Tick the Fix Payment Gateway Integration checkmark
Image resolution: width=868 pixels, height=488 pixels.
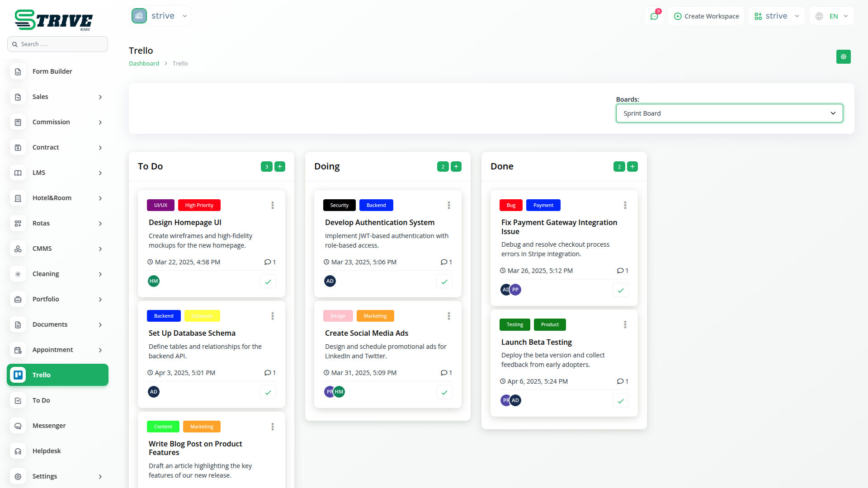pyautogui.click(x=621, y=290)
